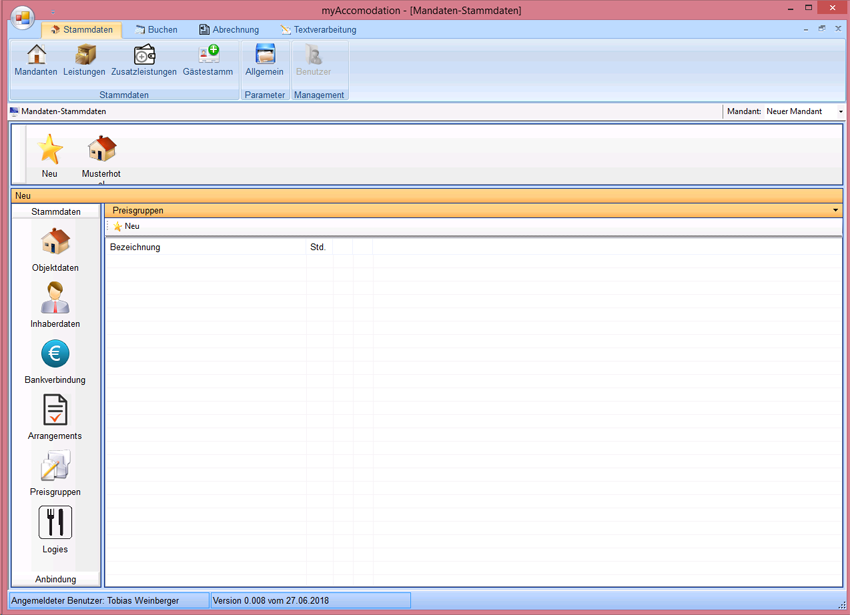Open Gästestamm from the ribbon

click(208, 60)
